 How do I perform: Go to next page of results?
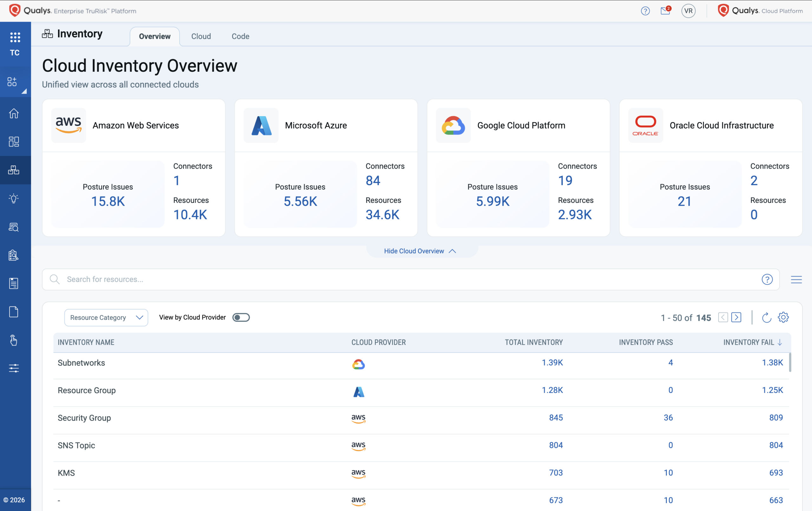(x=736, y=318)
